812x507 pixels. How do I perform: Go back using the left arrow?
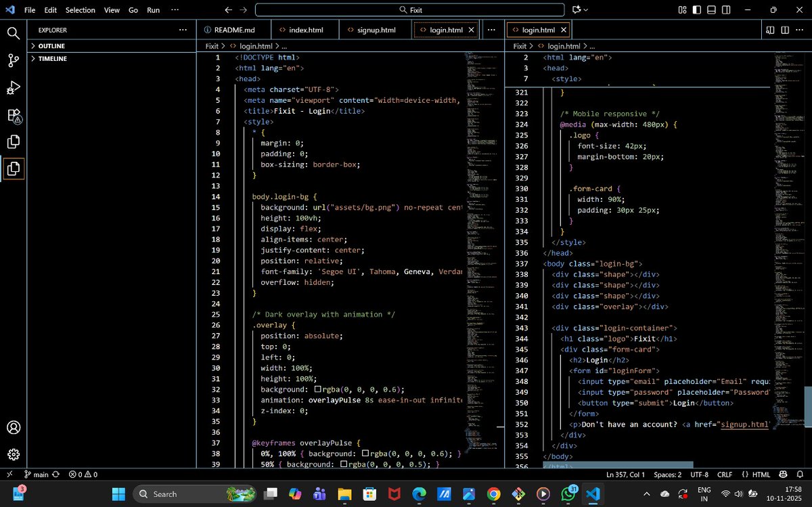(x=229, y=10)
